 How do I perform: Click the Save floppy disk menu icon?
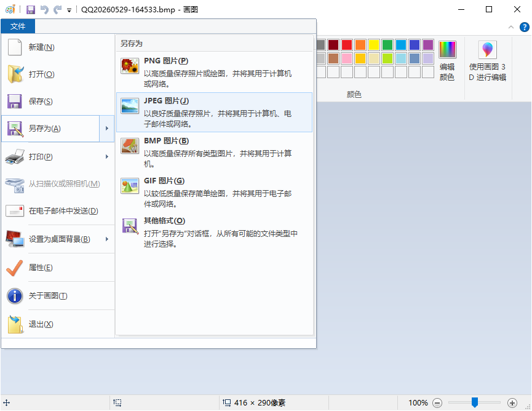15,101
